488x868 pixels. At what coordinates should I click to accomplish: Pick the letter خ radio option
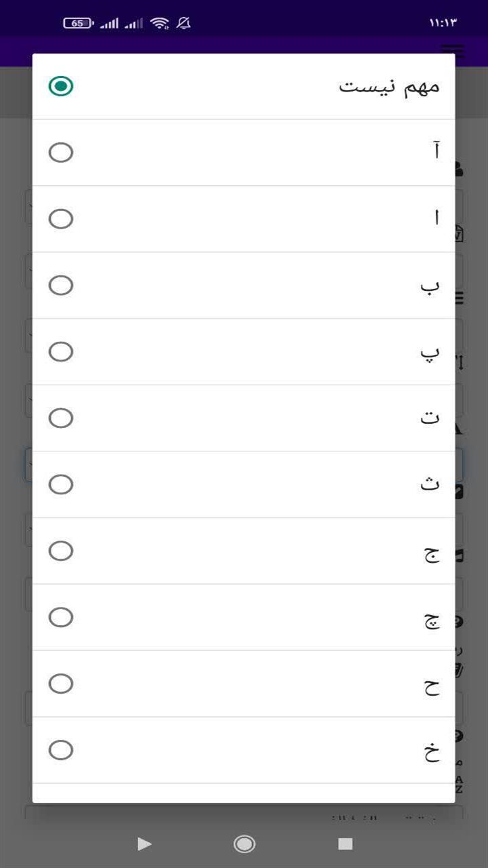click(61, 750)
